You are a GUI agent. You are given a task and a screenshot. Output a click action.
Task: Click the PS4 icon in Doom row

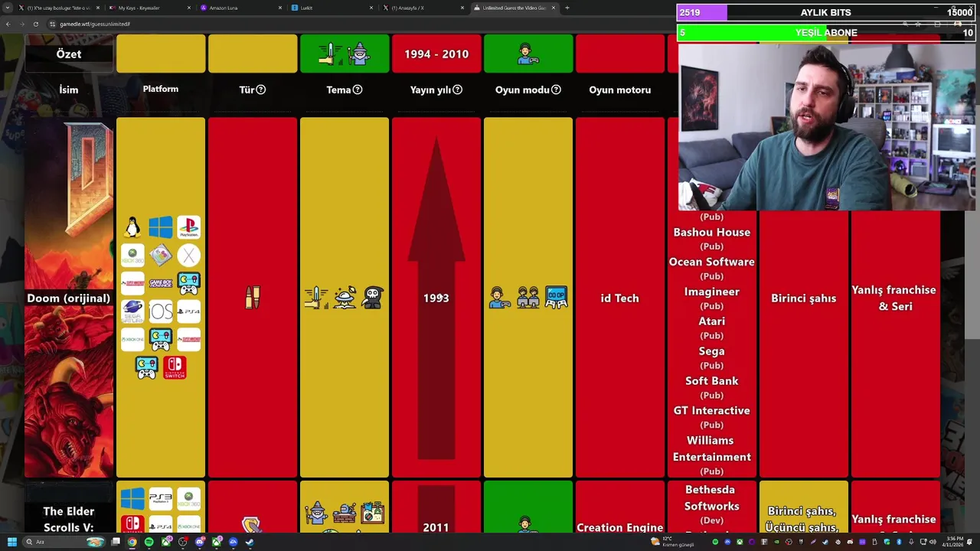[x=188, y=311]
